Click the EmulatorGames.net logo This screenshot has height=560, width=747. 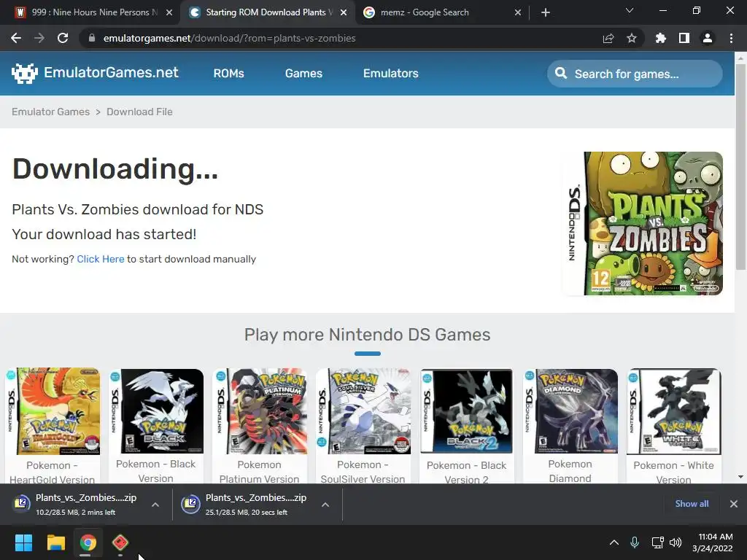tap(95, 73)
